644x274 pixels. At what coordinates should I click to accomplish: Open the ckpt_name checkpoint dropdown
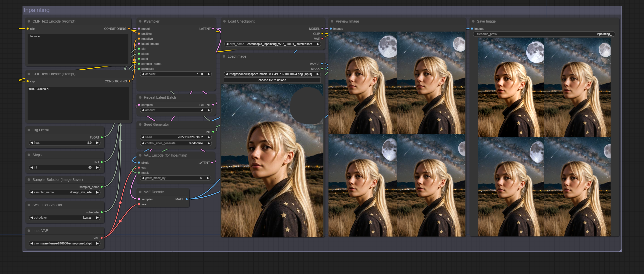[x=273, y=44]
